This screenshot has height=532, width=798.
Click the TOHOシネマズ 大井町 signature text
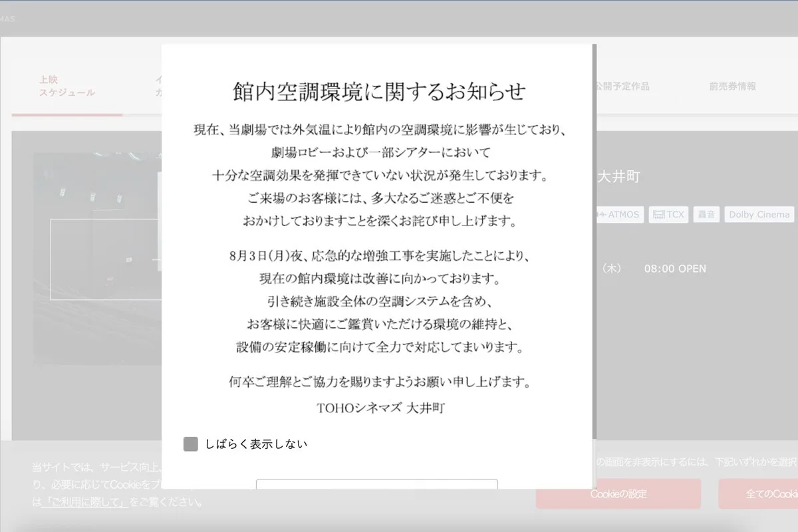[380, 408]
